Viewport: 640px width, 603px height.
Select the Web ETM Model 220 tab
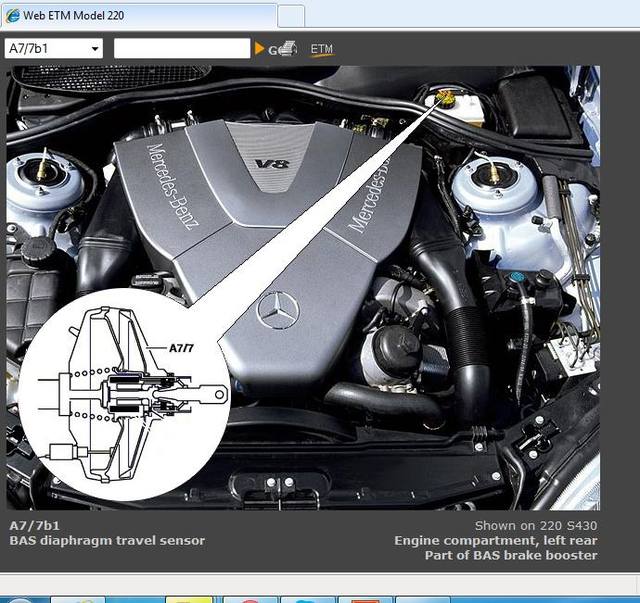point(139,16)
